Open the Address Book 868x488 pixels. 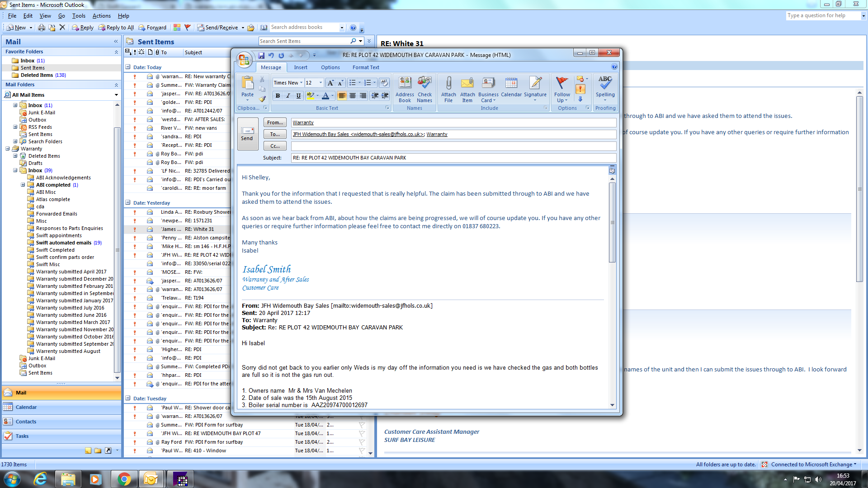405,89
